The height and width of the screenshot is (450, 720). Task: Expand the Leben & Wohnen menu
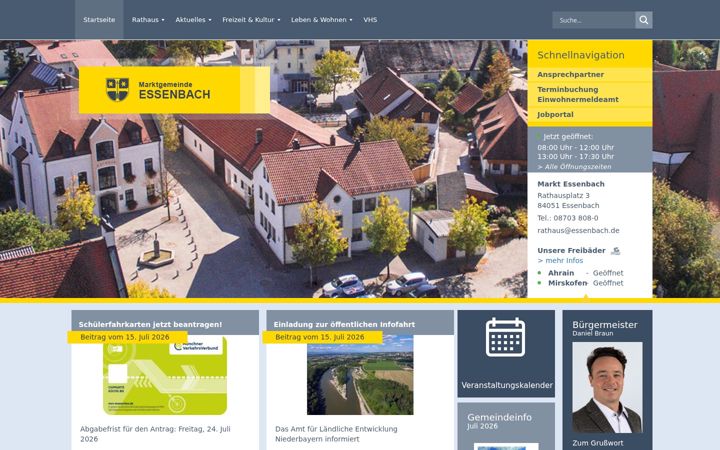coord(321,20)
